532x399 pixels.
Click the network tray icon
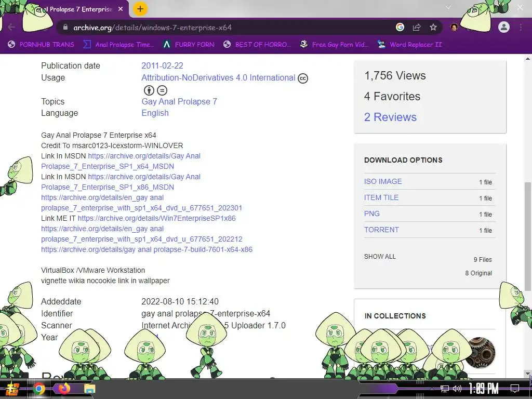point(445,389)
